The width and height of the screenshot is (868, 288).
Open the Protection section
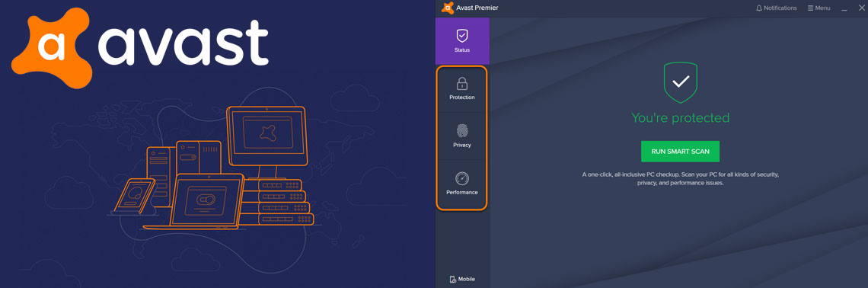click(x=461, y=89)
